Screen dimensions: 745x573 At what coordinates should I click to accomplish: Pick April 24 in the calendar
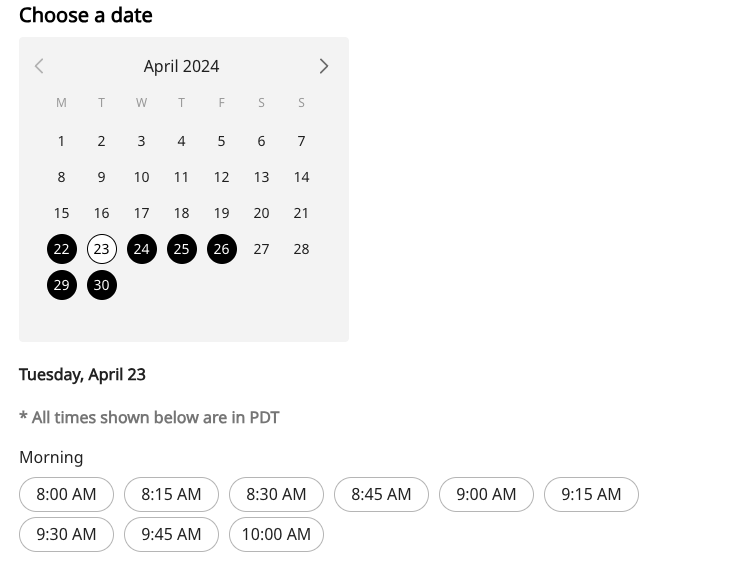pos(141,249)
